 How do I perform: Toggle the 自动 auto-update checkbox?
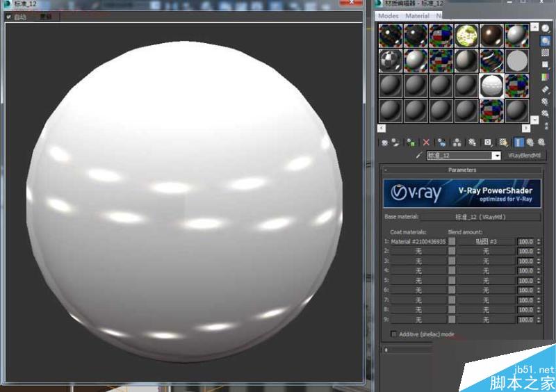[8, 17]
